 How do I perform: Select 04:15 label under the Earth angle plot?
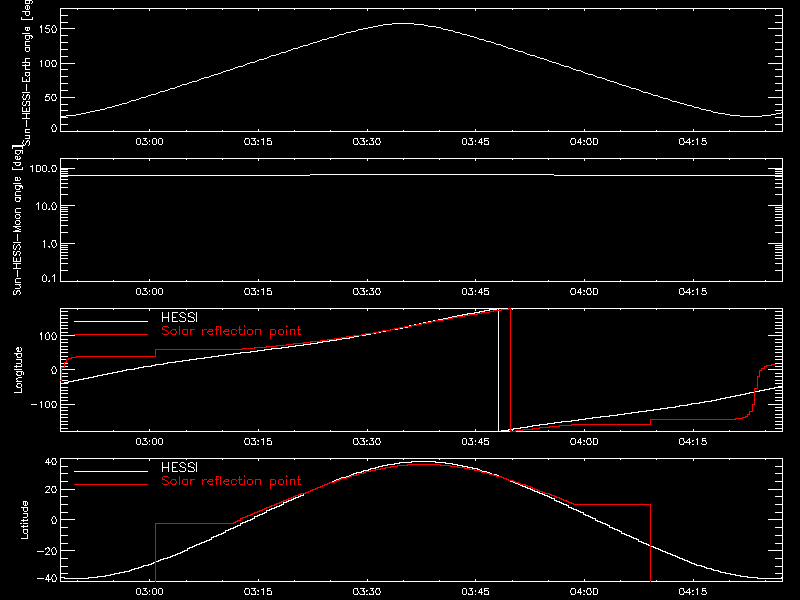click(693, 142)
